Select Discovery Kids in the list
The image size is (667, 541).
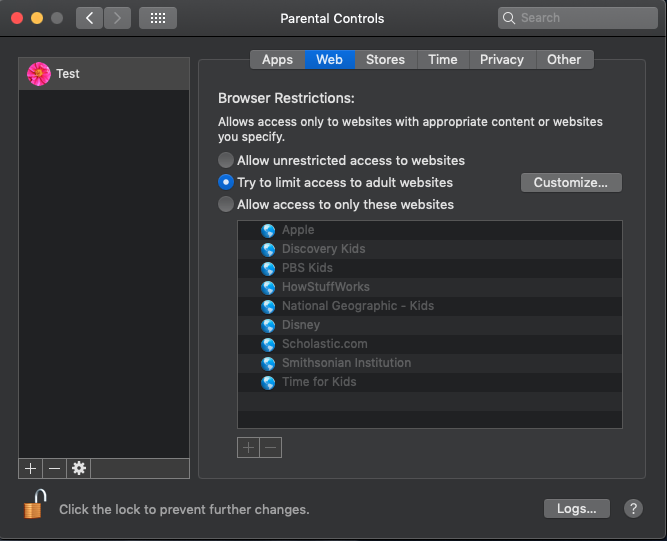tap(430, 249)
